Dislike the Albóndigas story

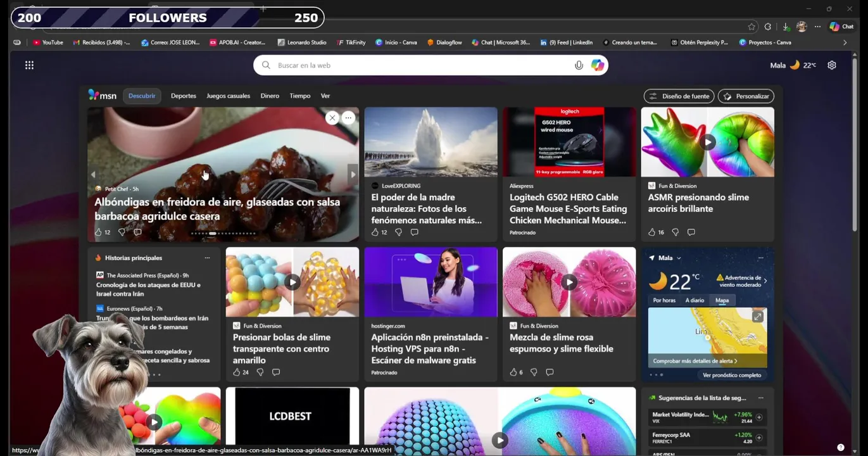[122, 232]
